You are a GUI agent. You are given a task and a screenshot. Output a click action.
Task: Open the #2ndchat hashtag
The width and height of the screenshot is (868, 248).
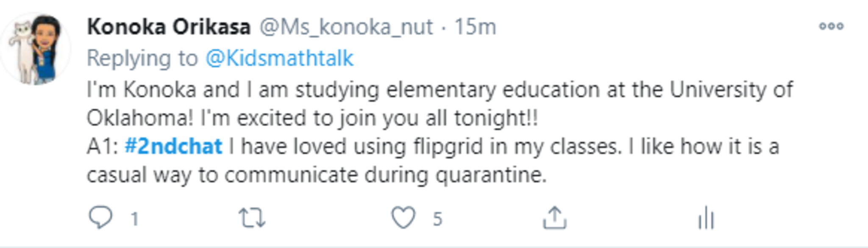(x=173, y=147)
